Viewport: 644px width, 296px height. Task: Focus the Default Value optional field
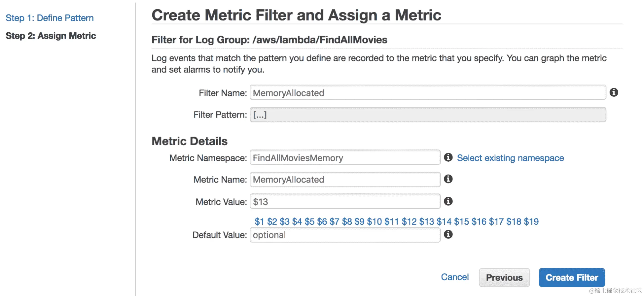[345, 235]
